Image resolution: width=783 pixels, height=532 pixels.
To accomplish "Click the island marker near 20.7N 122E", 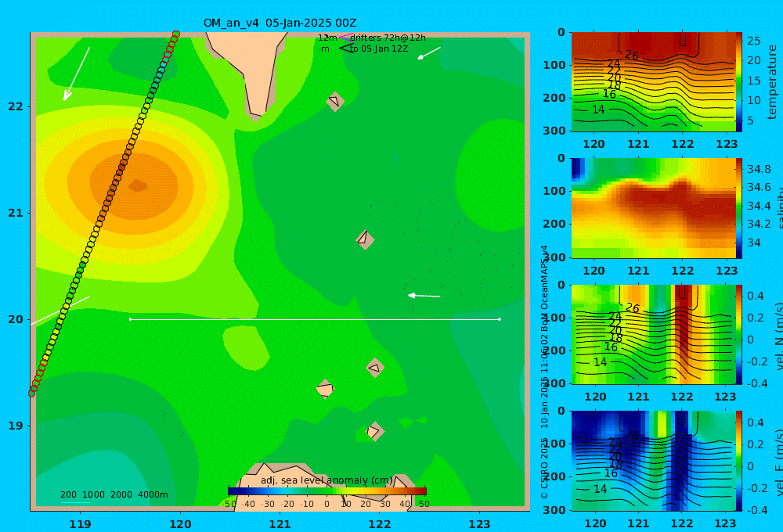I will point(365,239).
